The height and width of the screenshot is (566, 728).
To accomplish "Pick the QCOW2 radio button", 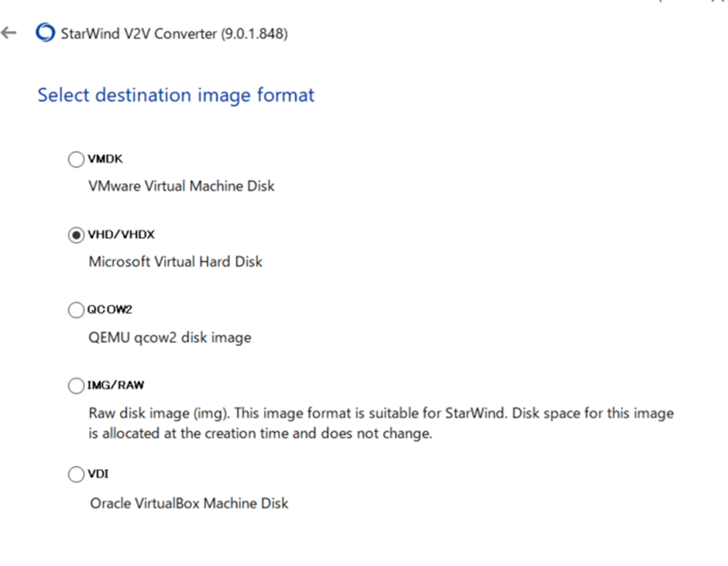I will pos(76,310).
